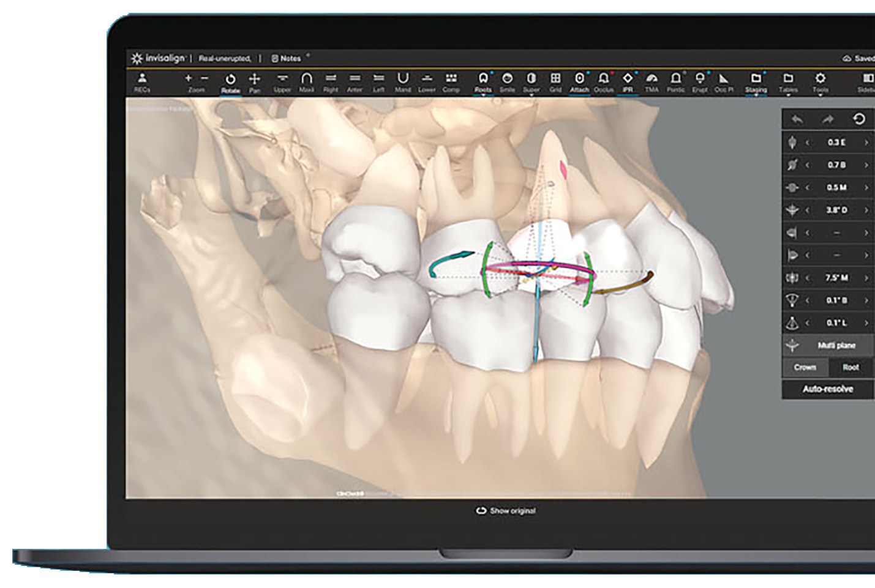875x588 pixels.
Task: Open the TMA tool
Action: click(x=652, y=83)
